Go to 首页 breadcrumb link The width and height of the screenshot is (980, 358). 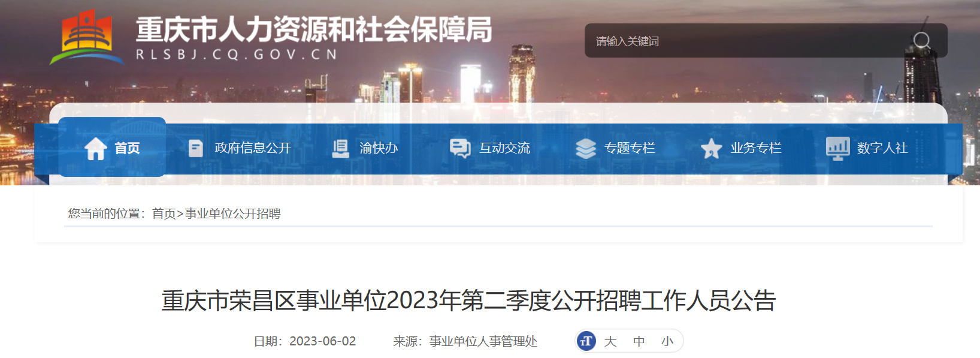tap(164, 213)
